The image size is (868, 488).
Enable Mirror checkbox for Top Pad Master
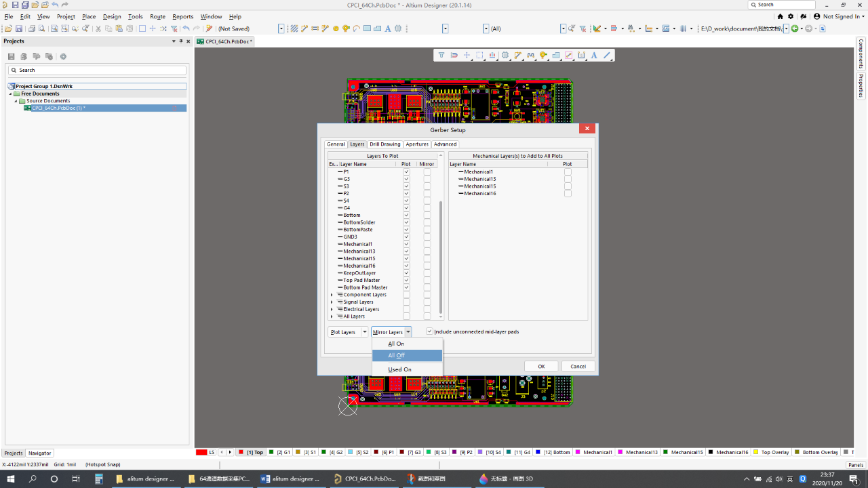point(427,281)
